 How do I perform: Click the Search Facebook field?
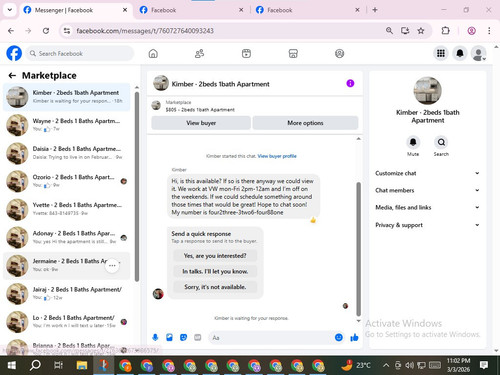(79, 53)
